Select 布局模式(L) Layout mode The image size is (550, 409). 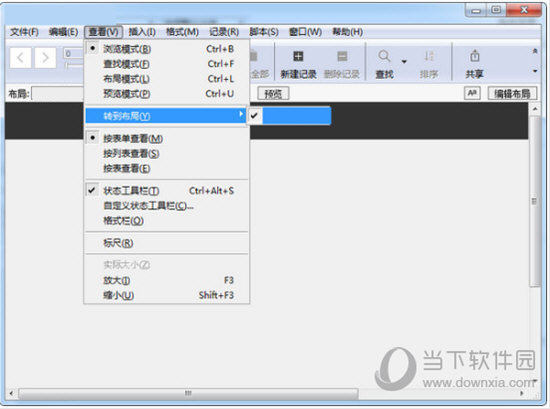click(167, 79)
